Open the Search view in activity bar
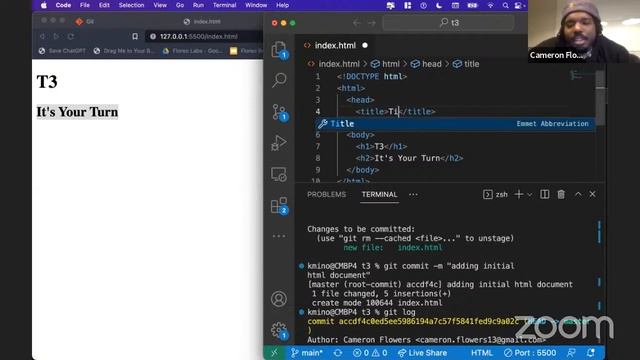This screenshot has width=640, height=360. point(279,80)
